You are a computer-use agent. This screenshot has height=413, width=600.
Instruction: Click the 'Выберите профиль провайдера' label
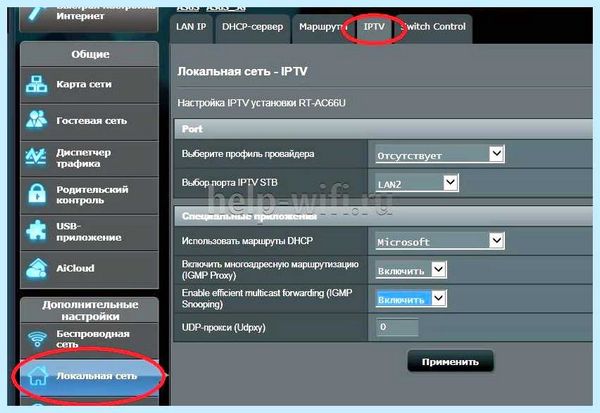(x=248, y=154)
